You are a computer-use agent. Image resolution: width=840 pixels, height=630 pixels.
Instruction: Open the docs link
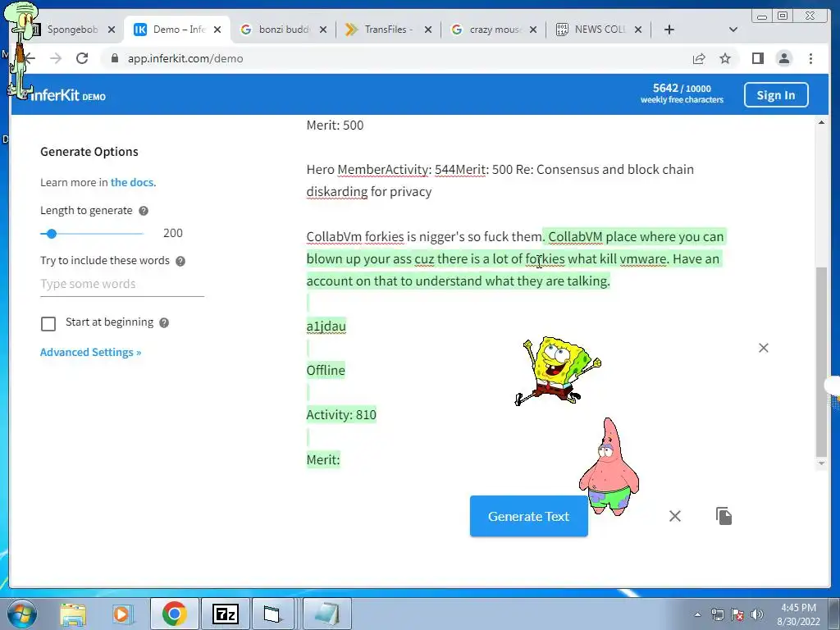[133, 182]
